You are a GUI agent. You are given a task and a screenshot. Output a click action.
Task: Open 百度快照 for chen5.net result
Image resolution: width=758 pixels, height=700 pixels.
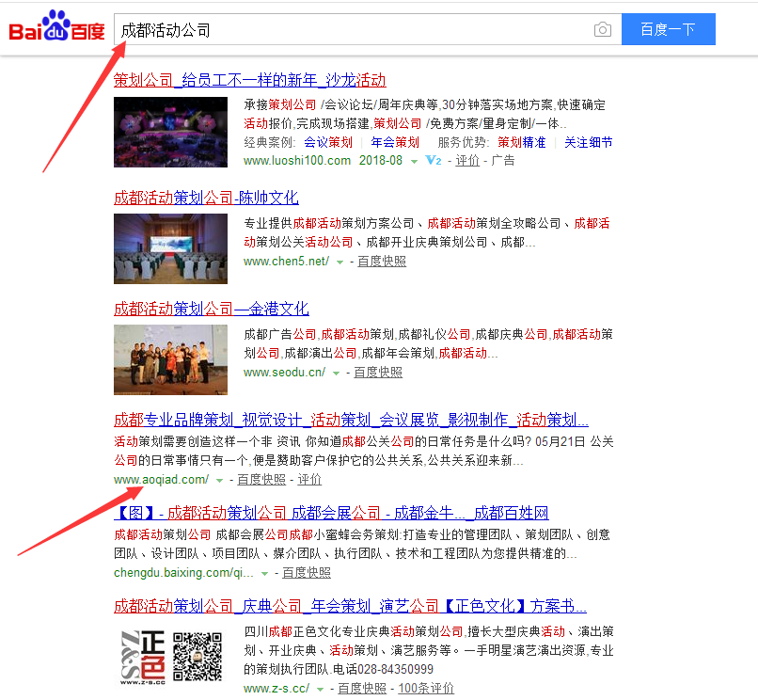coord(382,262)
